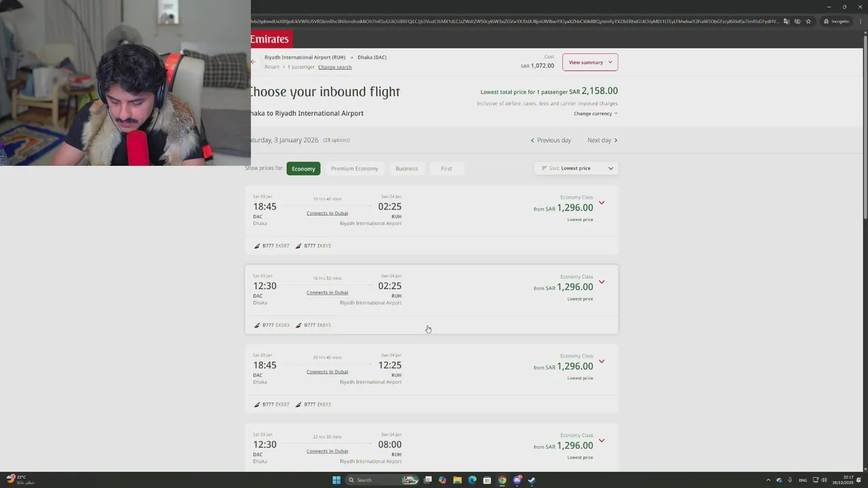This screenshot has width=868, height=488.
Task: Click the Emirates logo
Action: [271, 39]
